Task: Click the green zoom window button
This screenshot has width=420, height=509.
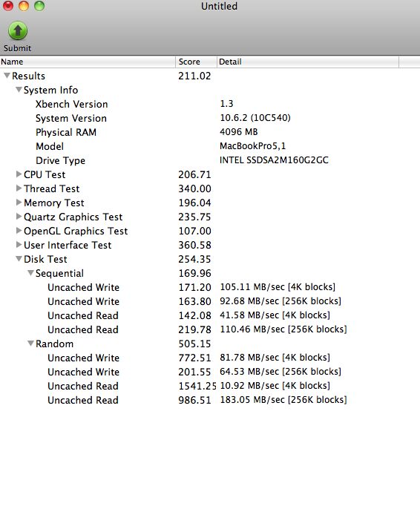Action: 39,6
